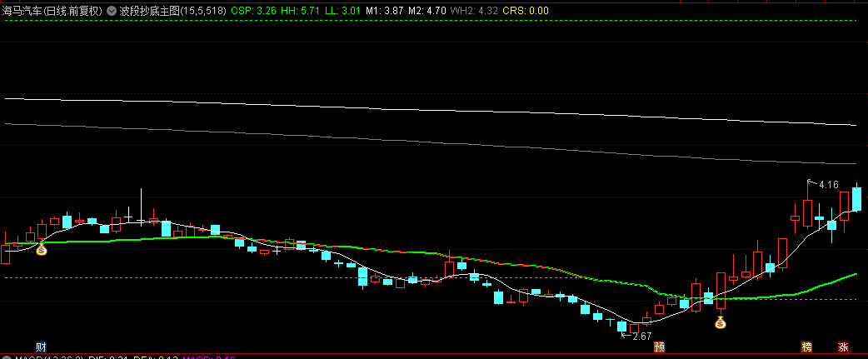Click the HH: 5.71 value in header
This screenshot has height=359, width=868.
[300, 11]
